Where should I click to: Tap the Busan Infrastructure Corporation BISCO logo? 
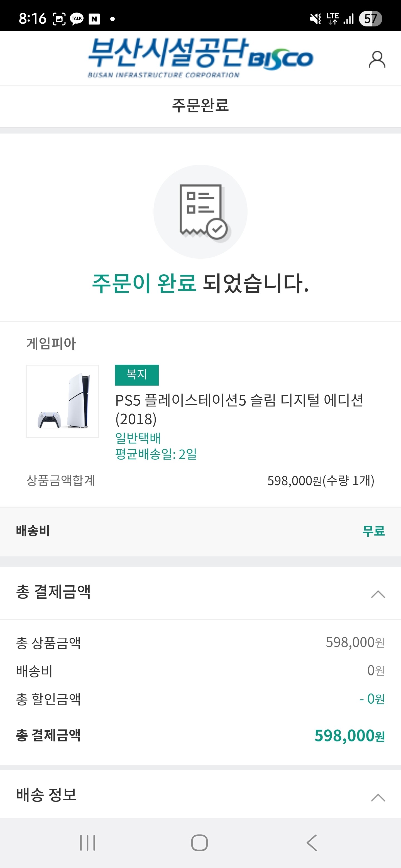200,58
